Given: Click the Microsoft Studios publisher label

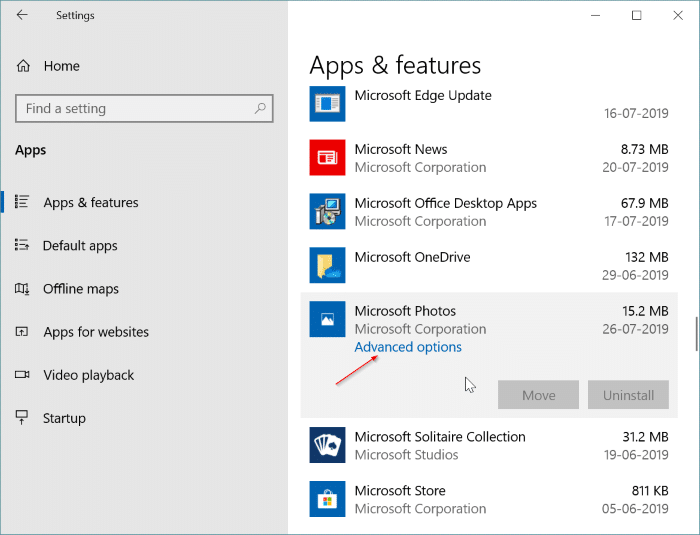Looking at the screenshot, I should [406, 455].
